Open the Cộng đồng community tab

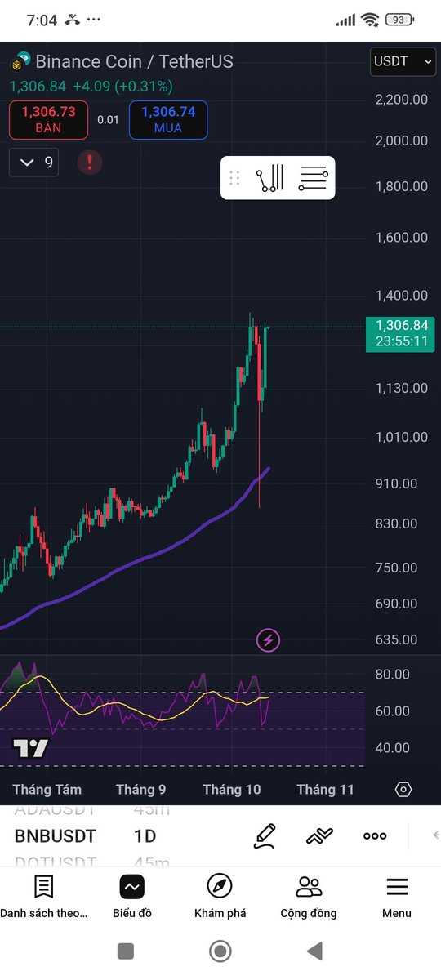309,896
